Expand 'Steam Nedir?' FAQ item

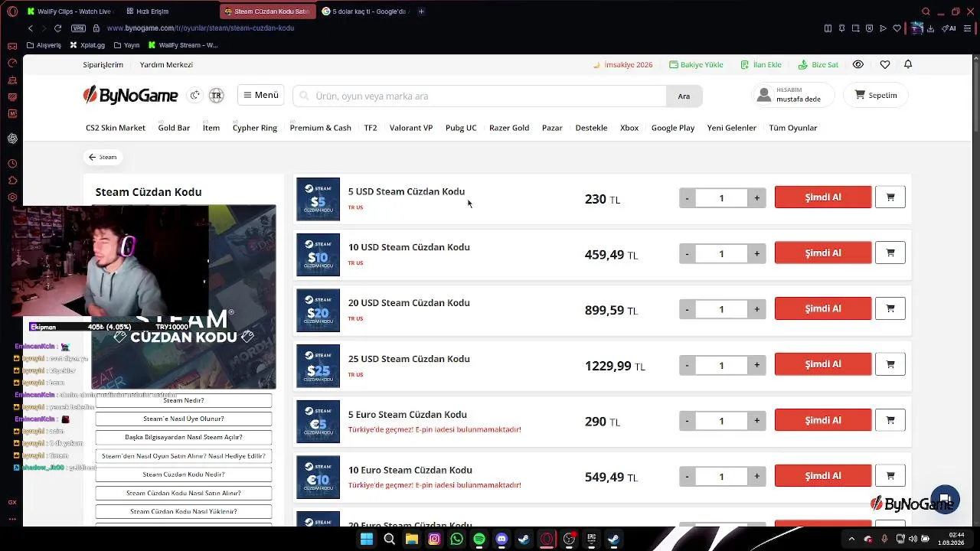[184, 400]
